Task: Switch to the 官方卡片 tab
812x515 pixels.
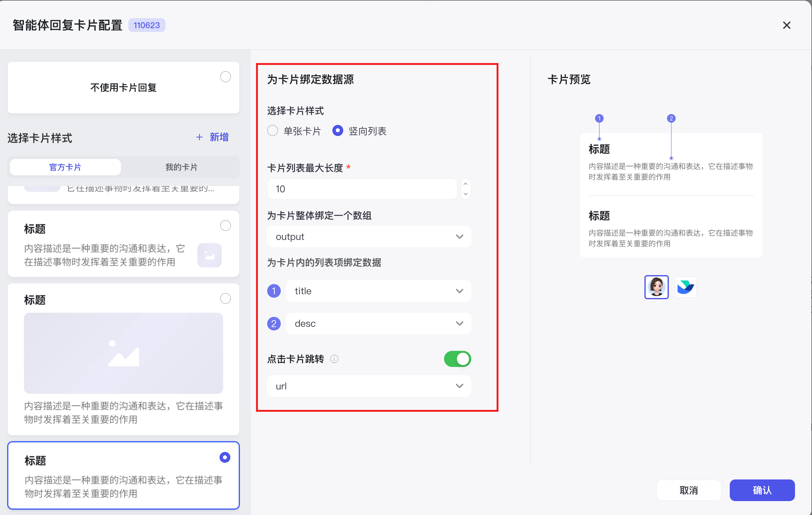Action: (65, 167)
